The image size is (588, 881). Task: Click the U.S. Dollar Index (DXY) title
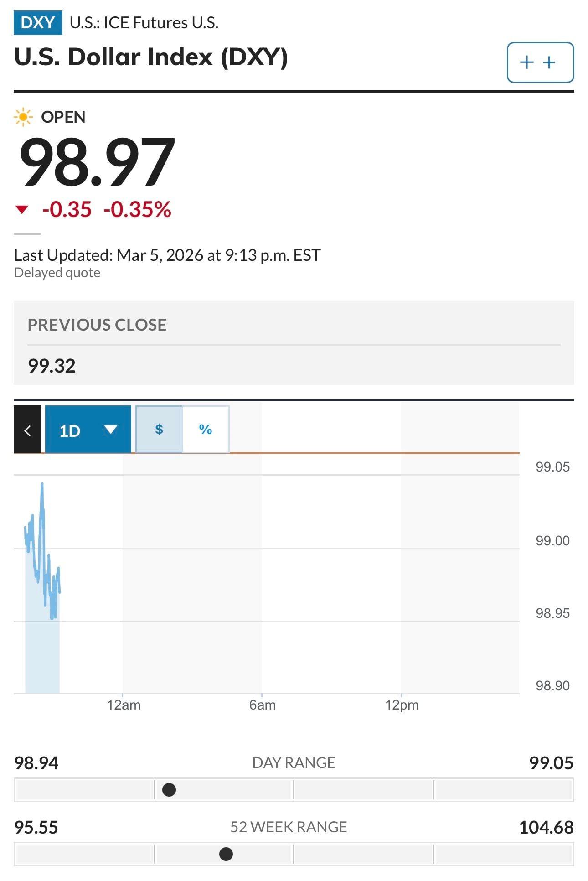151,57
